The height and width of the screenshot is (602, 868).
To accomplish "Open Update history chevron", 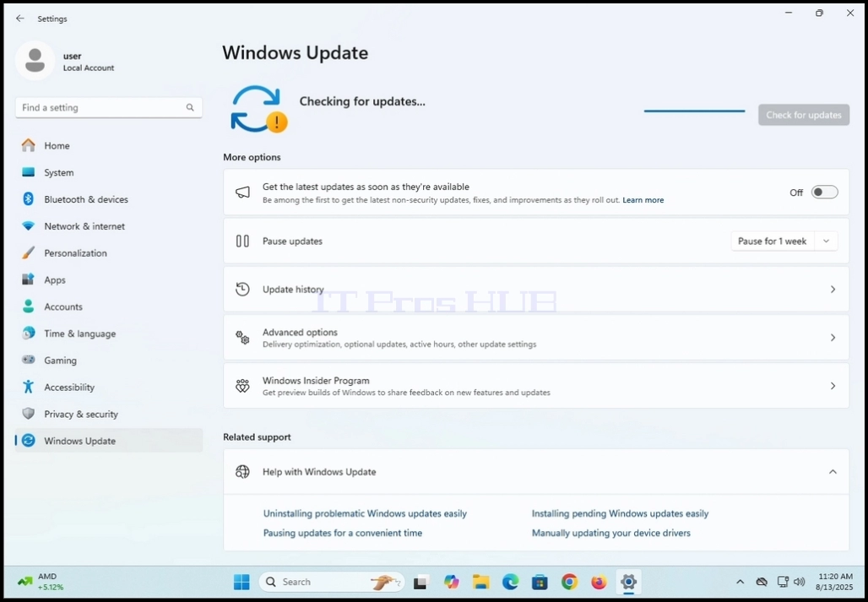I will (833, 289).
